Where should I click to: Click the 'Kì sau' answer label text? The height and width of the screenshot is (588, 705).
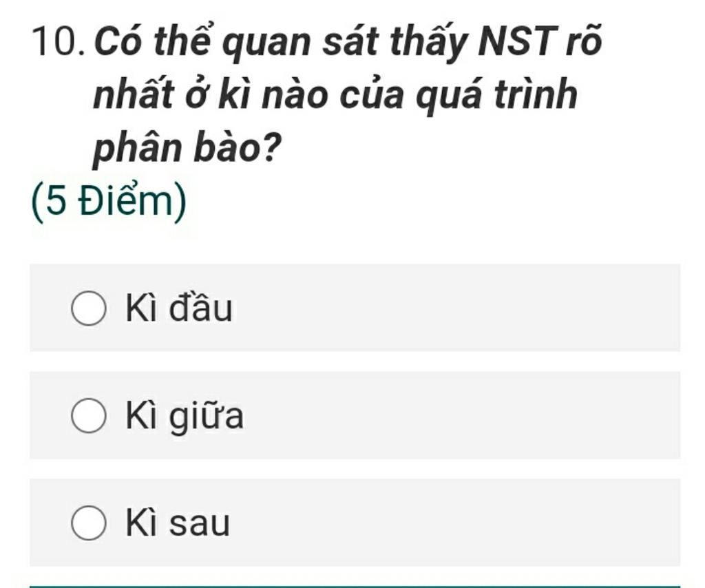click(178, 524)
